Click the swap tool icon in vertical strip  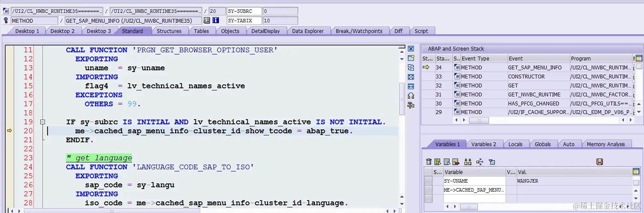click(411, 67)
